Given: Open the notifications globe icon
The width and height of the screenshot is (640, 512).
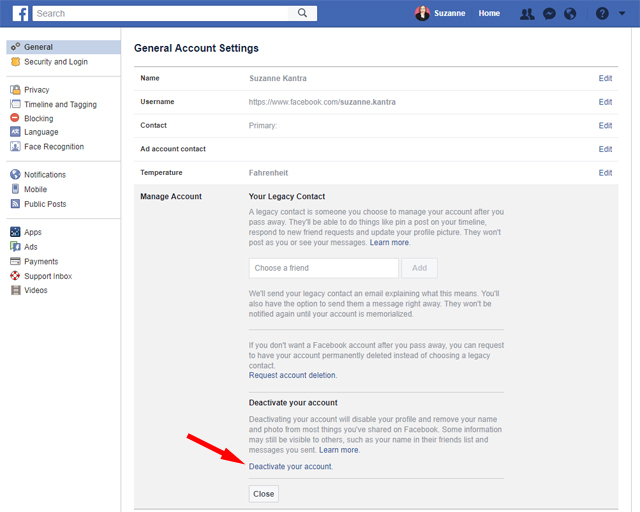Looking at the screenshot, I should [570, 14].
